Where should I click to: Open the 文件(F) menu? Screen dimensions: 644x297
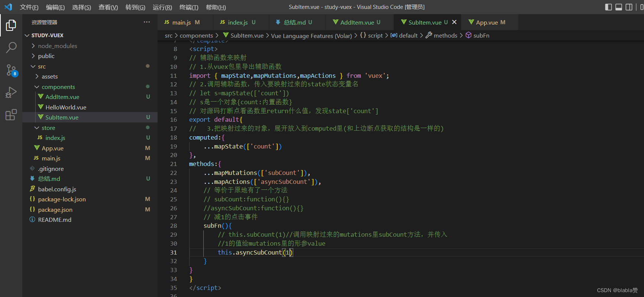pyautogui.click(x=29, y=7)
